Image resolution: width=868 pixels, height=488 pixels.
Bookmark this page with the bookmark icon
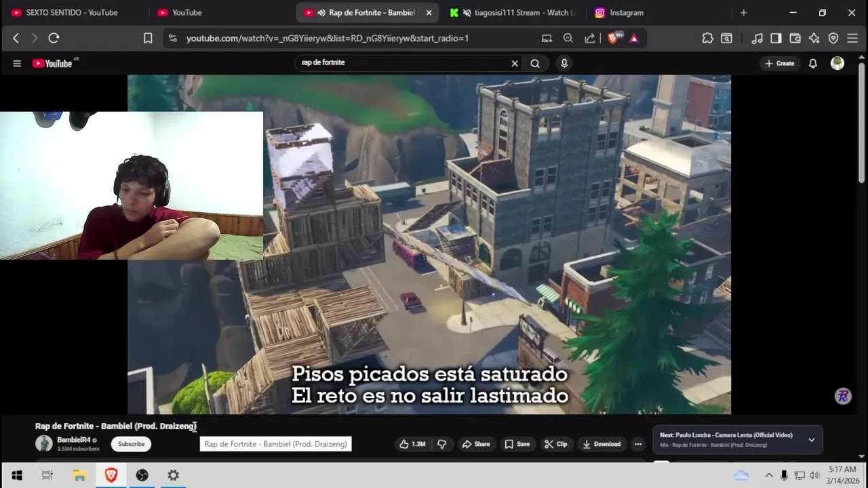[148, 39]
